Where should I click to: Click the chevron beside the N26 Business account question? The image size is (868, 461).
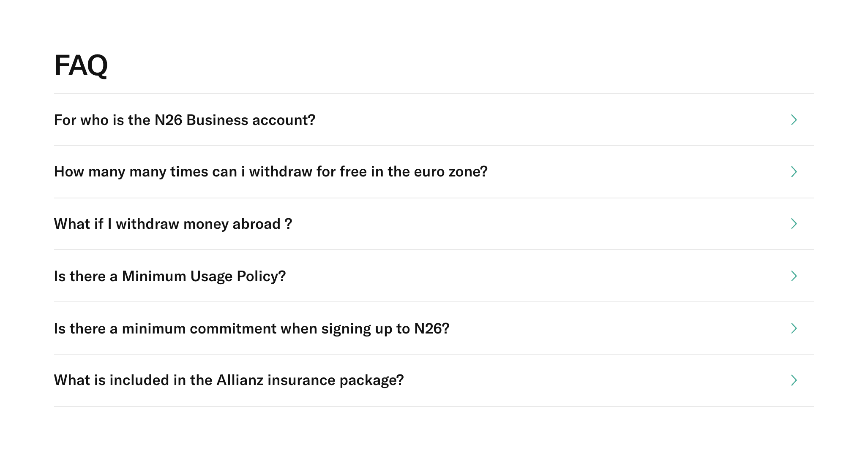coord(794,120)
